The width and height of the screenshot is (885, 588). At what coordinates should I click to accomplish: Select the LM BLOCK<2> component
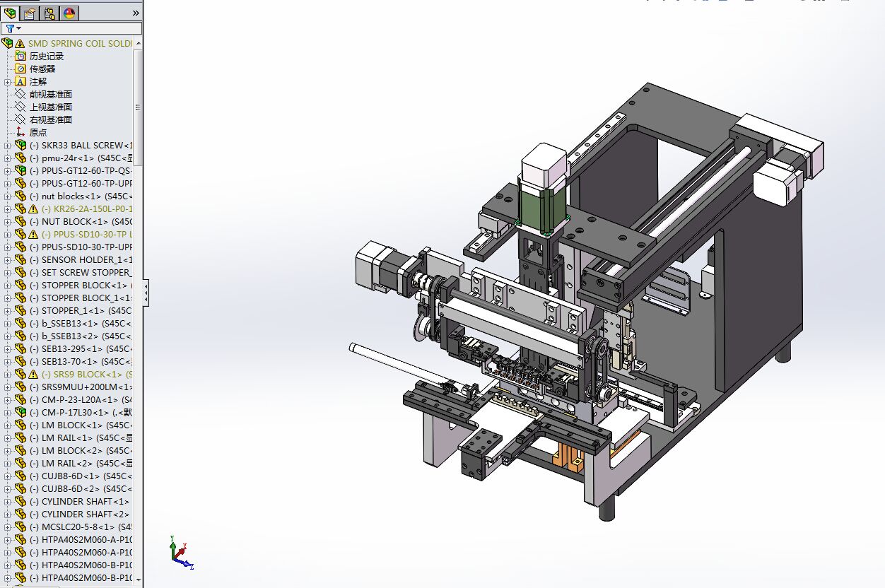tap(81, 450)
